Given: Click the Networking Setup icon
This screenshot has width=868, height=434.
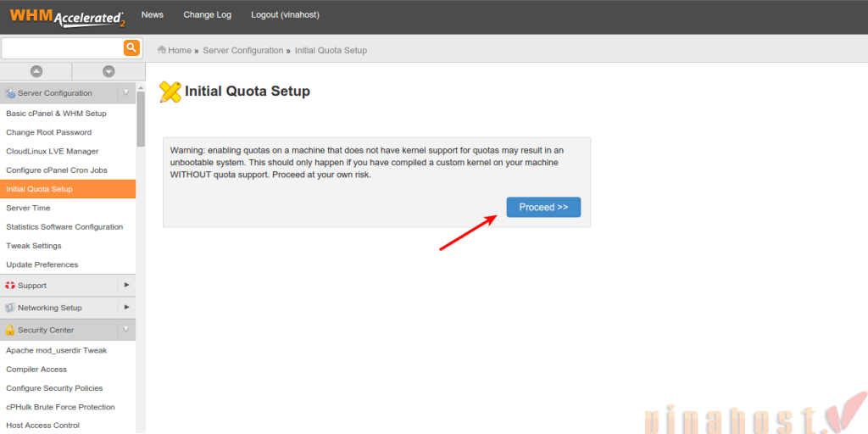Looking at the screenshot, I should coord(10,308).
